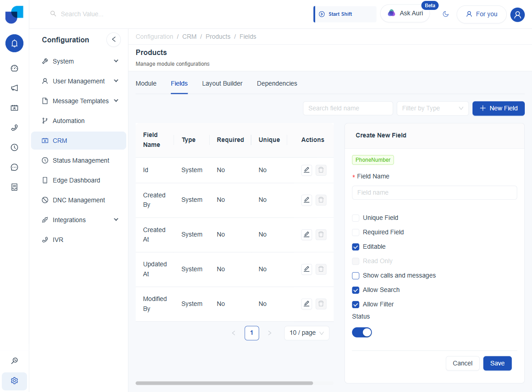Enable Show calls and messages checkbox
The height and width of the screenshot is (392, 532).
click(356, 276)
